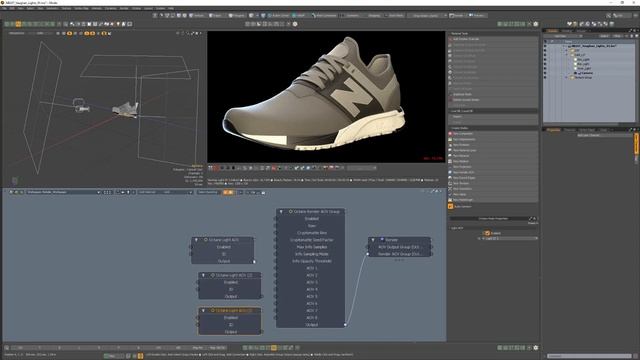Switch to the Channels tab beside Properties
This screenshot has height=360, width=640.
pos(569,130)
